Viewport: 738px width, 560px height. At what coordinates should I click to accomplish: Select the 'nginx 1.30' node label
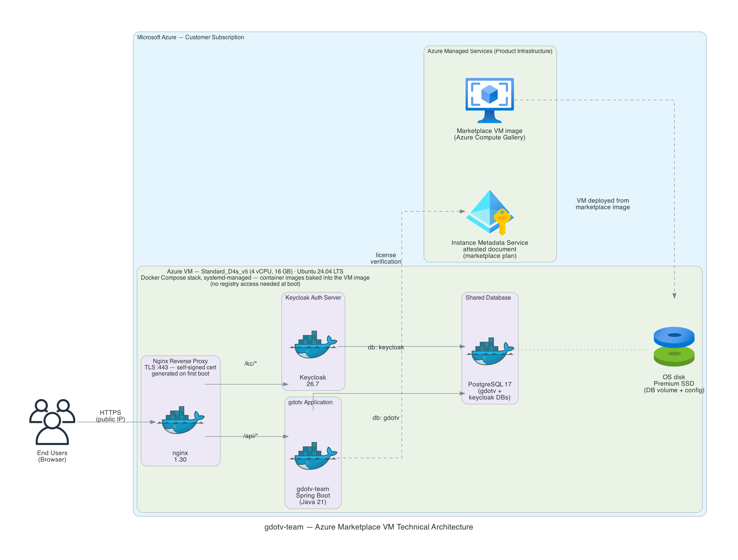click(181, 456)
